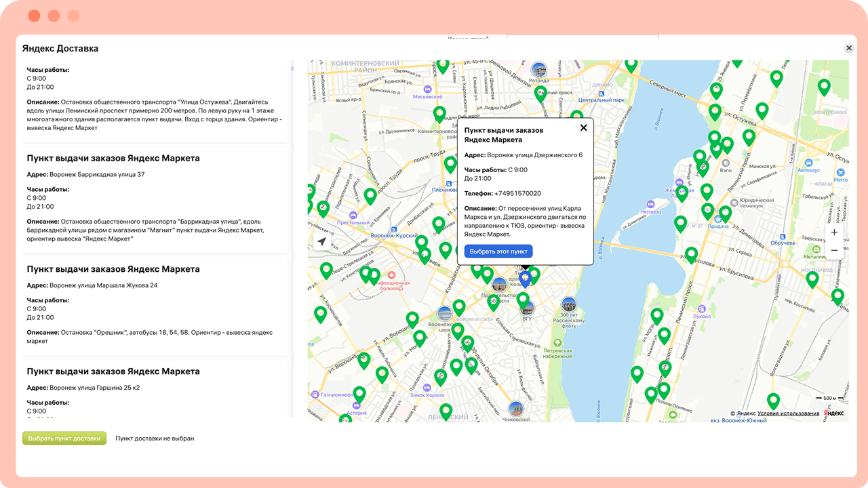868x488 pixels.
Task: Click the Чижовский landmark photo icon
Action: [x=517, y=409]
